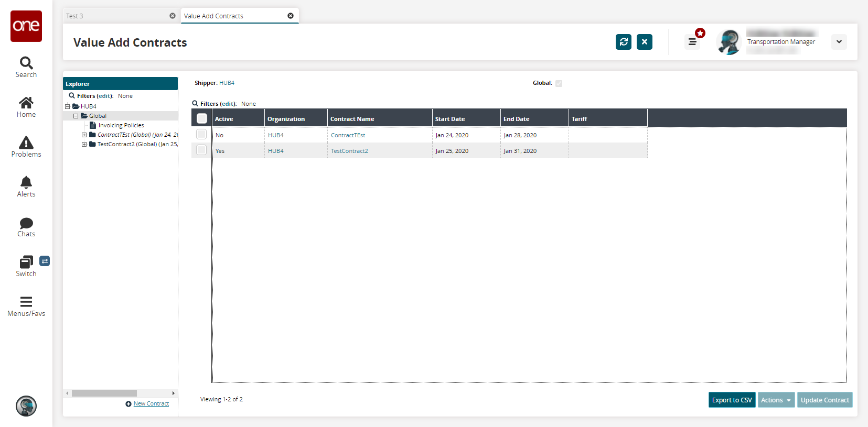This screenshot has height=427, width=868.
Task: Switch to the Test 3 tab
Action: pyautogui.click(x=115, y=16)
